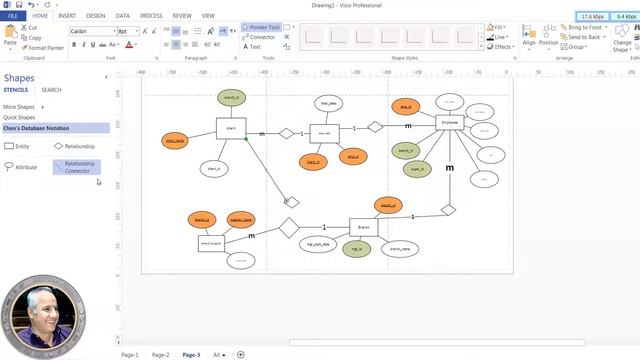Image resolution: width=640 pixels, height=360 pixels.
Task: Pick the Relationship diamond shape
Action: click(x=74, y=146)
